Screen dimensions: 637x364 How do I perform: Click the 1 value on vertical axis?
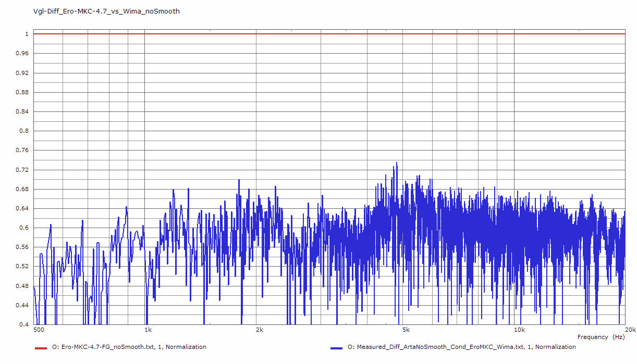point(26,34)
